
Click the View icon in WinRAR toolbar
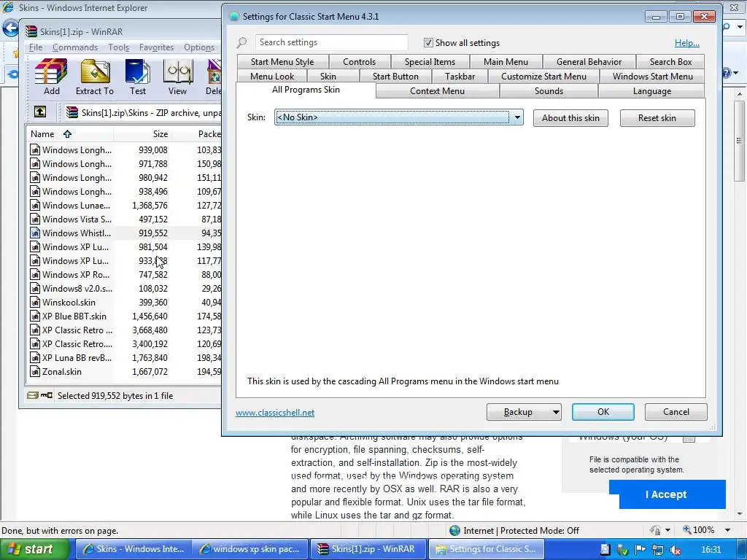[178, 71]
